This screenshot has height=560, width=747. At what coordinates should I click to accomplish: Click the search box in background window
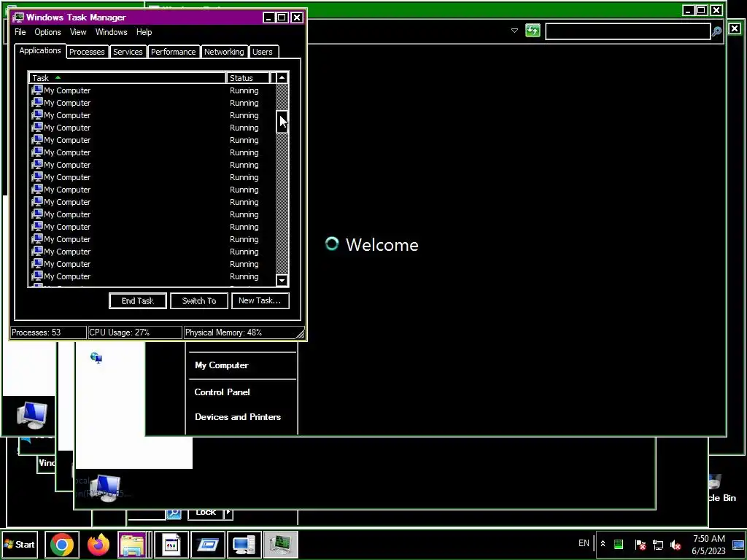627,31
